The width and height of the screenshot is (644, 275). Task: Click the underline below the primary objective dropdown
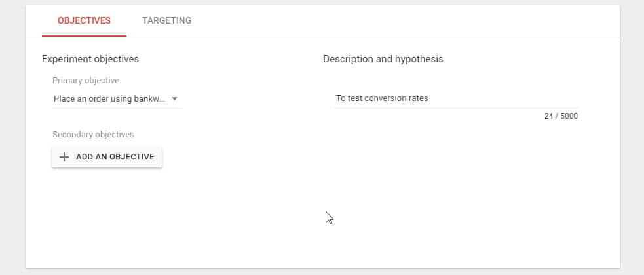pyautogui.click(x=117, y=108)
